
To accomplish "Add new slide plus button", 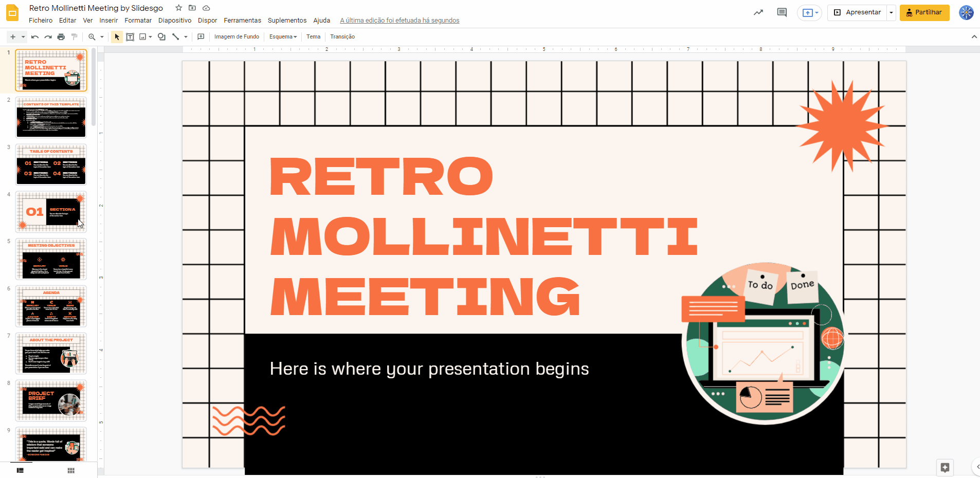I will (x=13, y=36).
